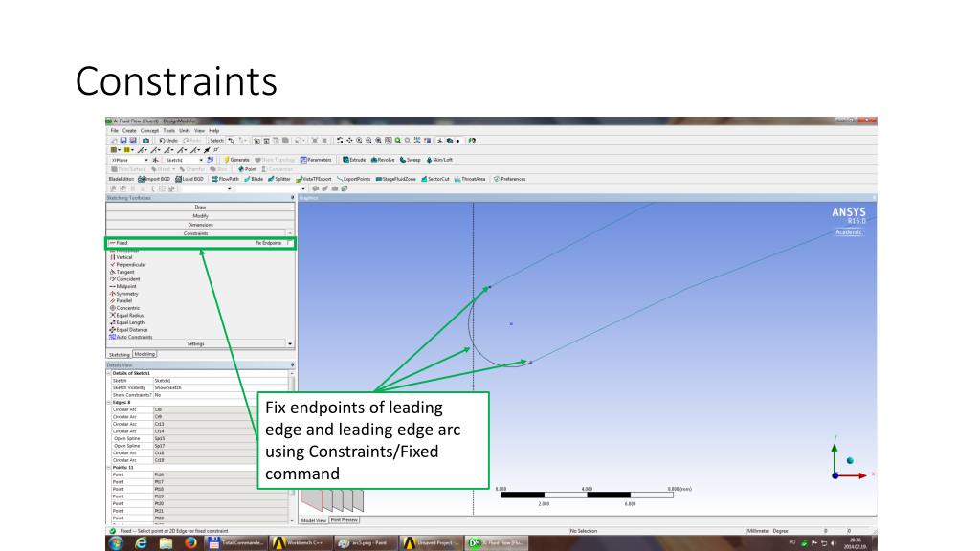Collapse the Points: 11 group
Viewport: 980px width, 551px height.
(109, 467)
